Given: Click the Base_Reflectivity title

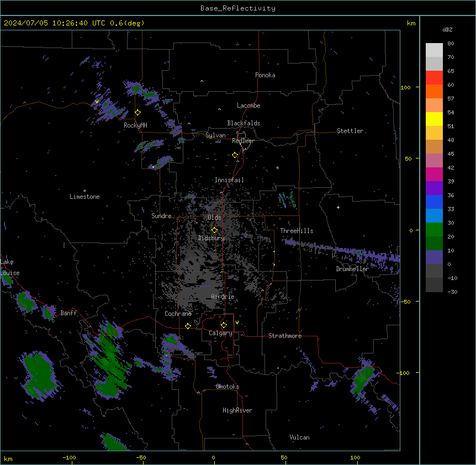Looking at the screenshot, I should [238, 8].
